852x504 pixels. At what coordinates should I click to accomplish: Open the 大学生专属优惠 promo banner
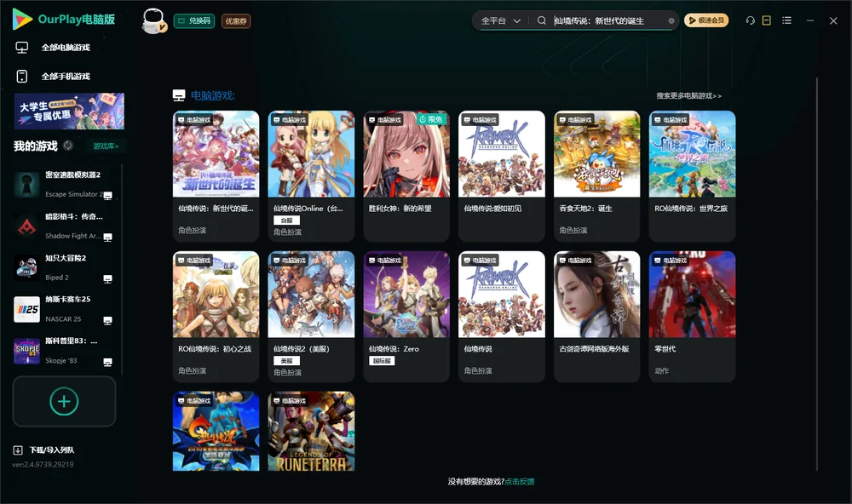pos(69,112)
